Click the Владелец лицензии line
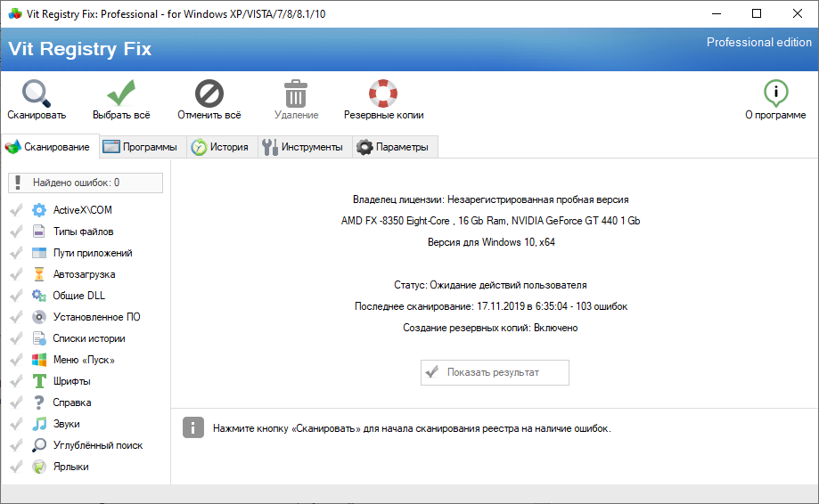This screenshot has width=819, height=504. click(x=490, y=199)
